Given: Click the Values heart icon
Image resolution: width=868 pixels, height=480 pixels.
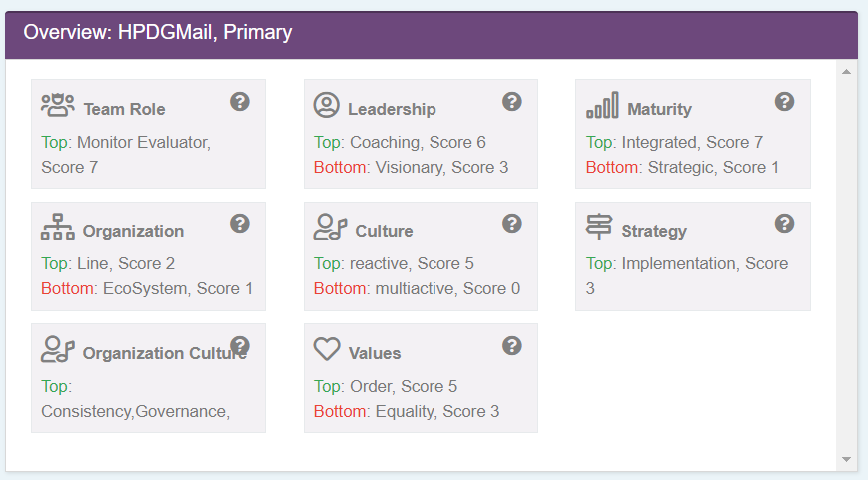Looking at the screenshot, I should [x=327, y=349].
